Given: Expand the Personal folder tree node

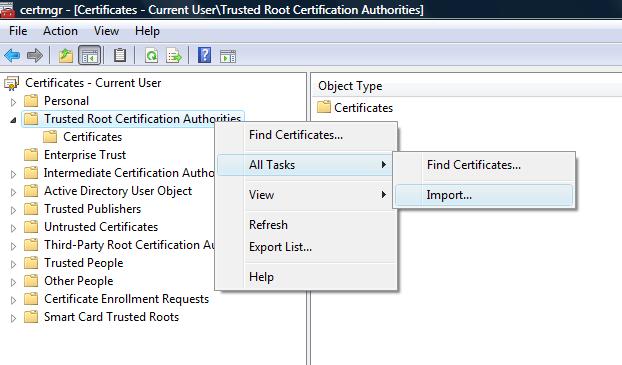Looking at the screenshot, I should click(x=13, y=102).
